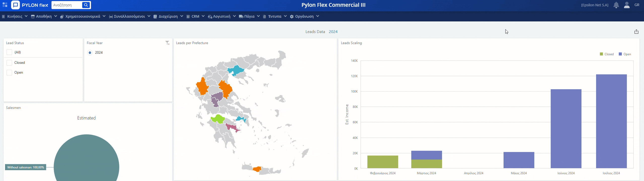This screenshot has height=181, width=644.
Task: Select the green closed segment of Μάρτιος 2024
Action: [x=426, y=164]
